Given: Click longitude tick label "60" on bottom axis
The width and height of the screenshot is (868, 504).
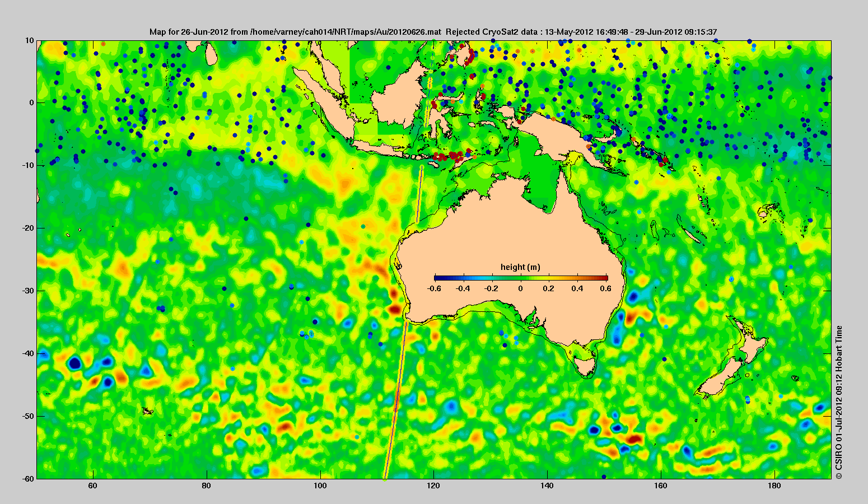Looking at the screenshot, I should click(x=93, y=486).
